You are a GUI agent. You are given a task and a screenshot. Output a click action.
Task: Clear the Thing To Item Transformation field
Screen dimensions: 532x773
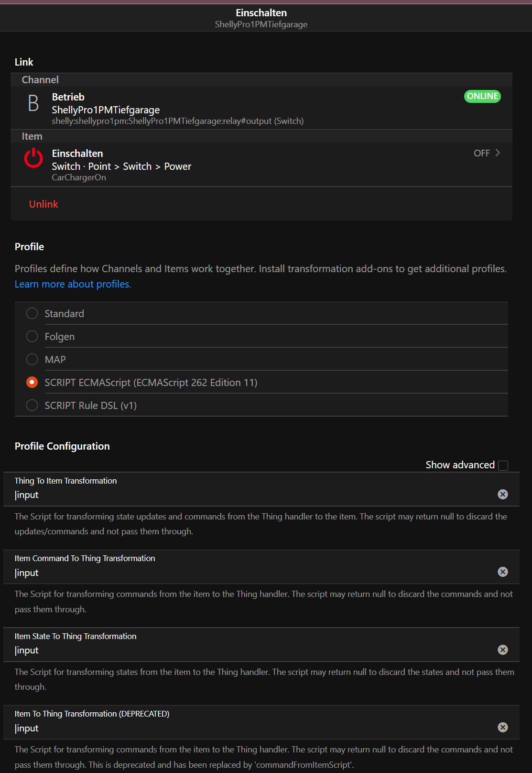point(502,495)
